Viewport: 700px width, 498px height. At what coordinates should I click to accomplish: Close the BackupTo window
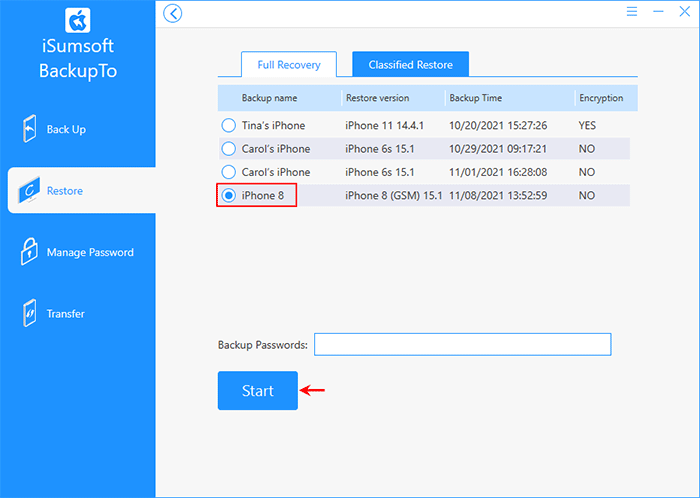pos(684,12)
